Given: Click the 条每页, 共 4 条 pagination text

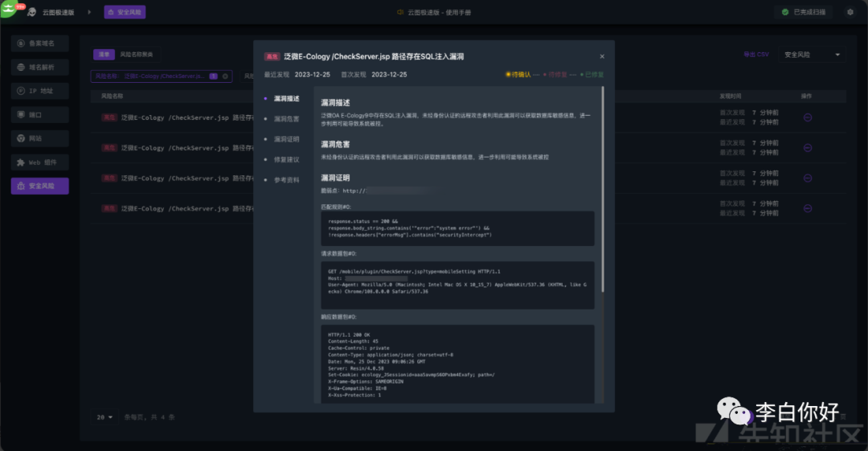Looking at the screenshot, I should (x=149, y=417).
